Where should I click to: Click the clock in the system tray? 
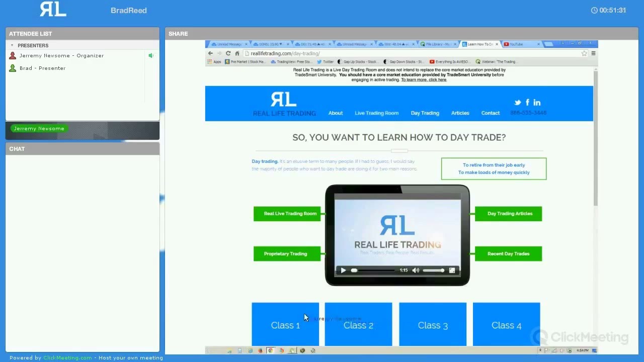pos(582,350)
